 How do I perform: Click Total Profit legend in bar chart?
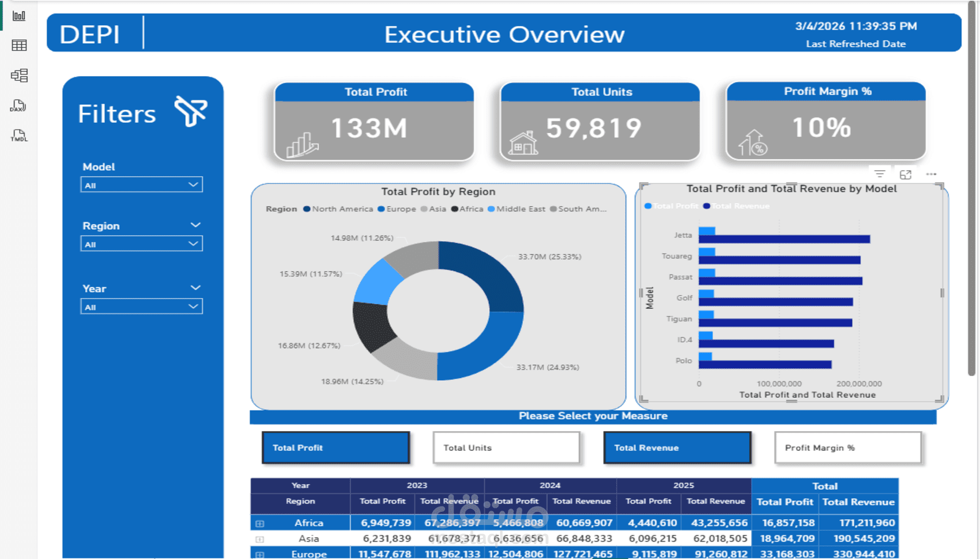(671, 206)
